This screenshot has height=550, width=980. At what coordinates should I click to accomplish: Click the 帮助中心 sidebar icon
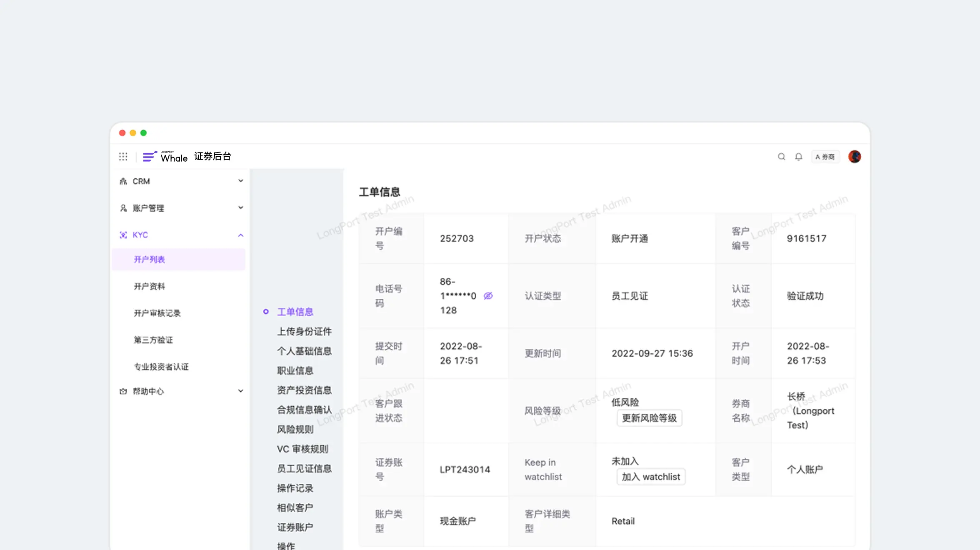tap(123, 391)
